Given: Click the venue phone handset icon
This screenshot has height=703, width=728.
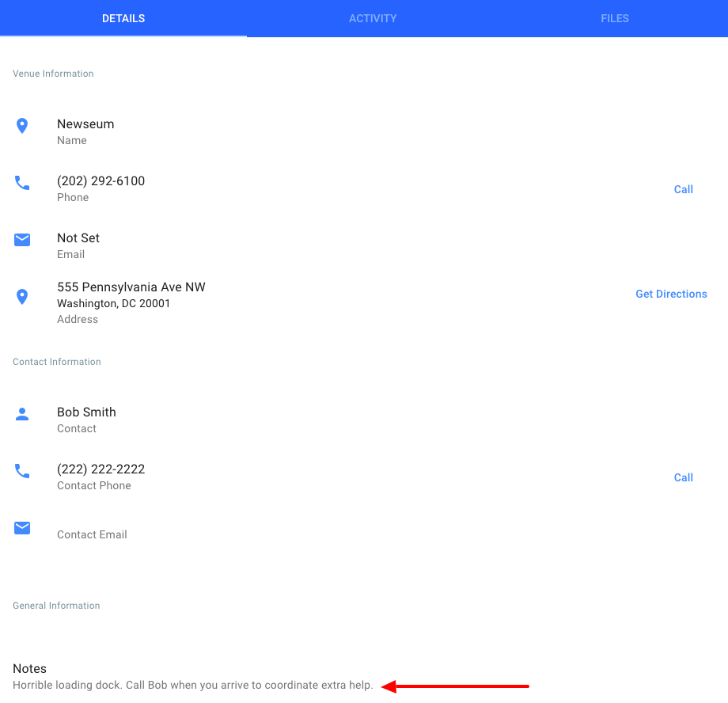Looking at the screenshot, I should [x=22, y=183].
